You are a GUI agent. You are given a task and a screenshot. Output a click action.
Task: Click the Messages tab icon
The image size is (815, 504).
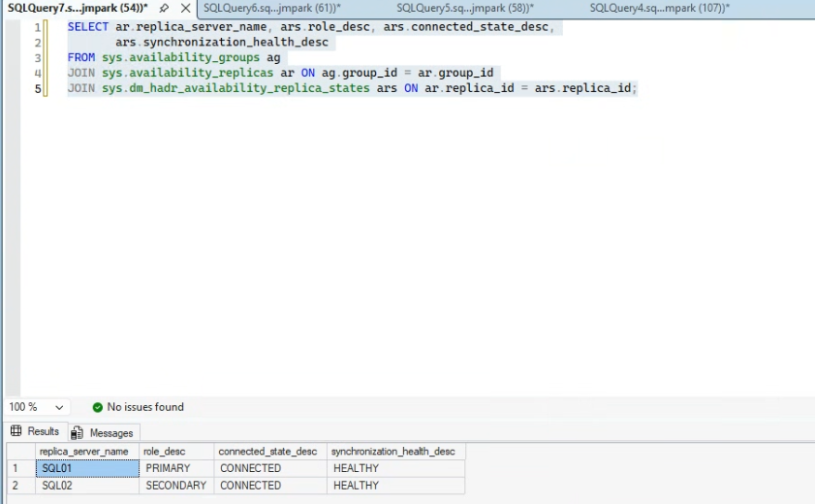point(77,433)
